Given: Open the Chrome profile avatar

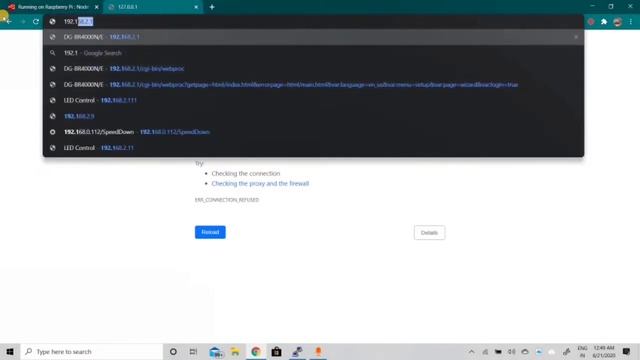Looking at the screenshot, I should click(618, 22).
